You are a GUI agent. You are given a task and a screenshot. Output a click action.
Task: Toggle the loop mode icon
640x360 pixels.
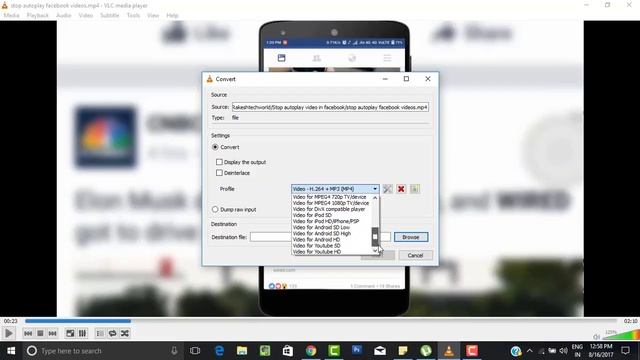(x=112, y=333)
